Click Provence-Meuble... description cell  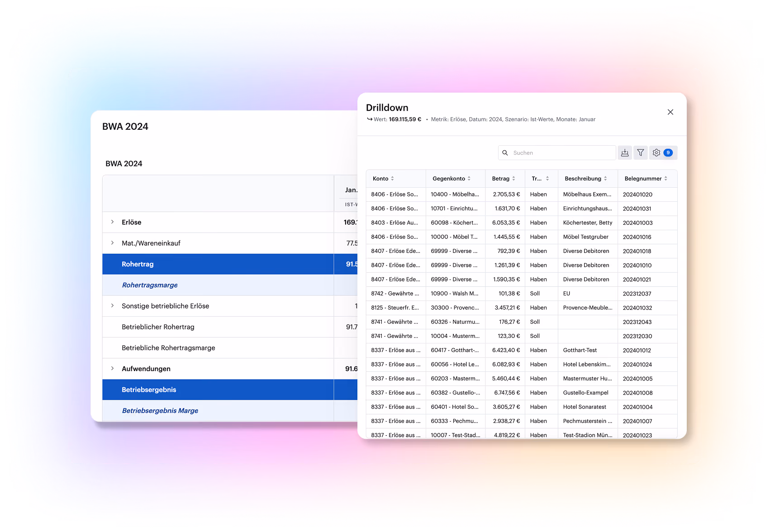tap(588, 308)
